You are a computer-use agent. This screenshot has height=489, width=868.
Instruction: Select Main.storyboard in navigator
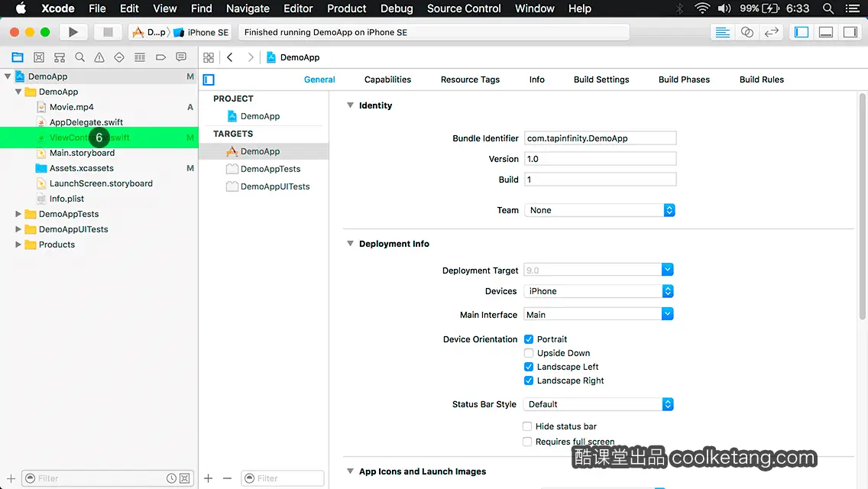pyautogui.click(x=82, y=153)
